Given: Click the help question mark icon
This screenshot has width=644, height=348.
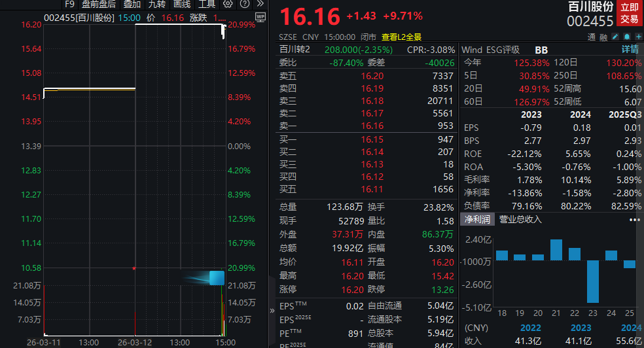Looking at the screenshot, I should [x=244, y=4].
